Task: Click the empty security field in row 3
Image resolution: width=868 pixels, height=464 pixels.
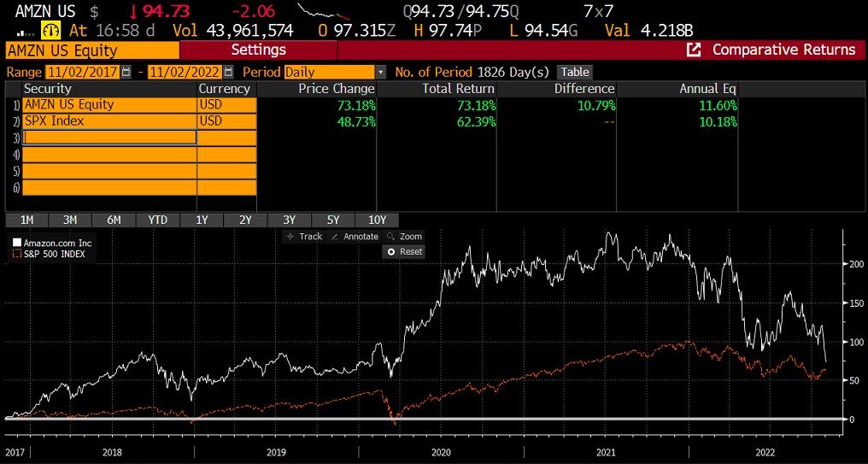Action: tap(109, 138)
